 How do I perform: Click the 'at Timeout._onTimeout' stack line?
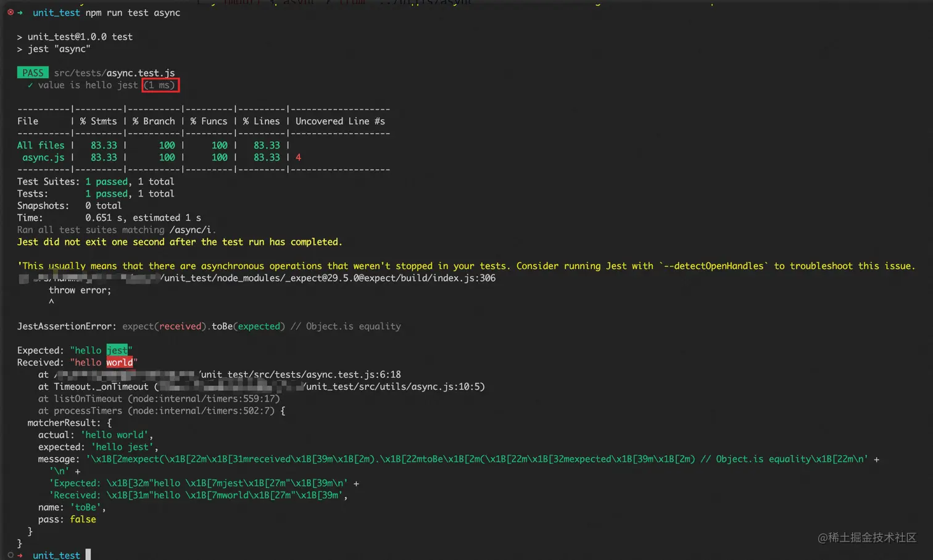pos(262,387)
